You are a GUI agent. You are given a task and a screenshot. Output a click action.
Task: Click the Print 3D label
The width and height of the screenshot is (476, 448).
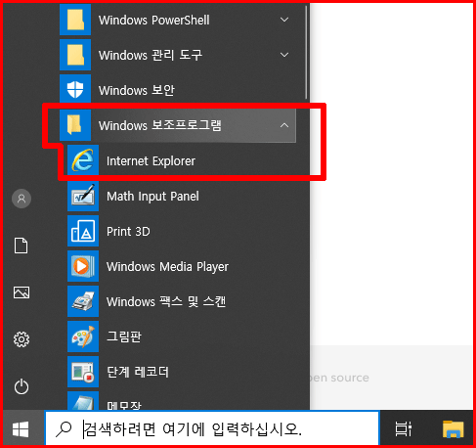click(x=128, y=232)
